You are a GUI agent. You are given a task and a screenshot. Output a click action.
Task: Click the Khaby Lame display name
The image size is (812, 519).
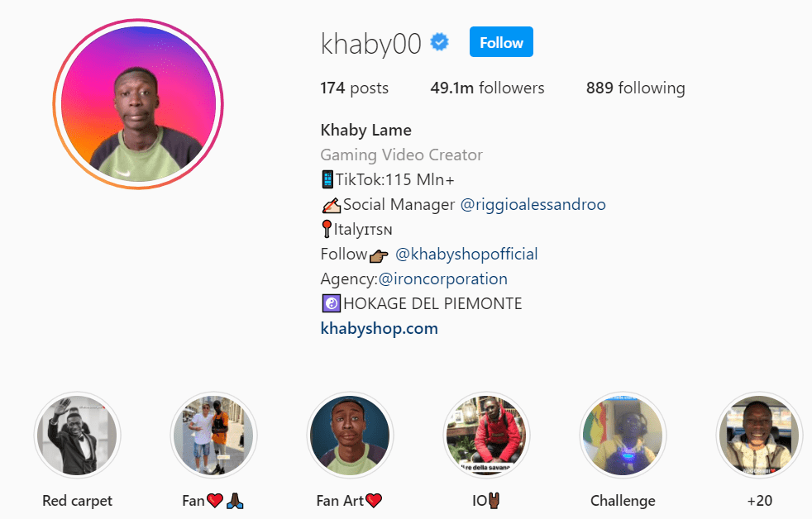pos(365,130)
